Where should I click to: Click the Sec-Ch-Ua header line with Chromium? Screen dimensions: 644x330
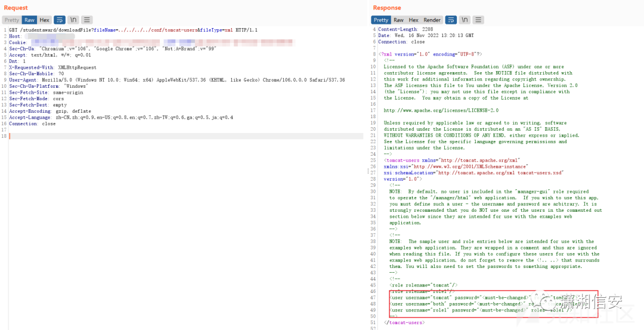(x=113, y=48)
